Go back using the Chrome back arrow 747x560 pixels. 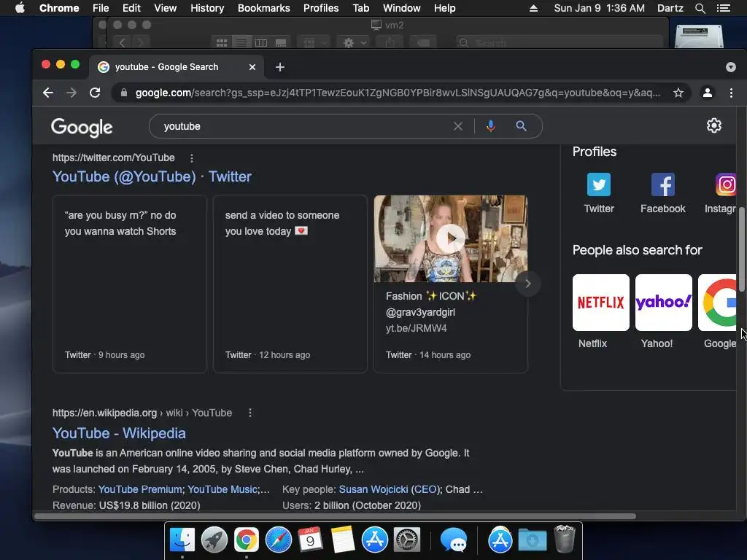(x=47, y=93)
